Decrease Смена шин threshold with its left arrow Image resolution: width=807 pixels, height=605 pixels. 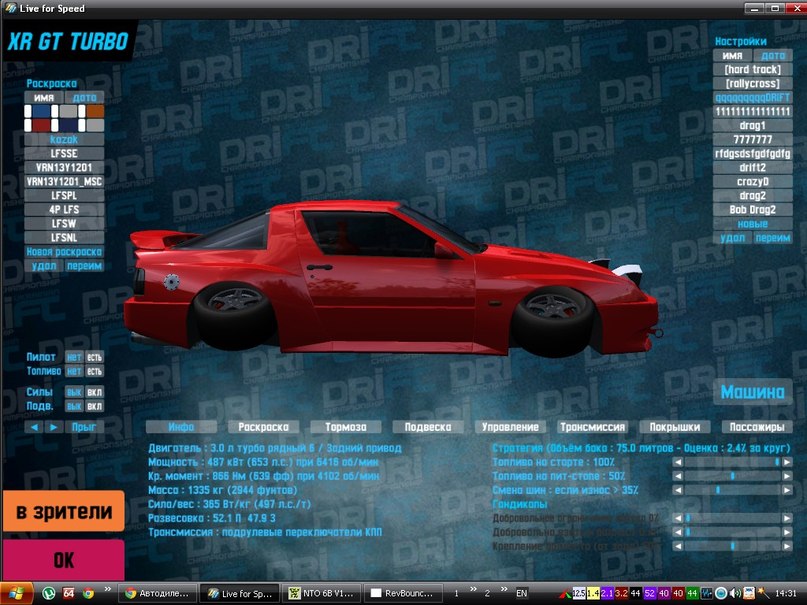[x=678, y=490]
